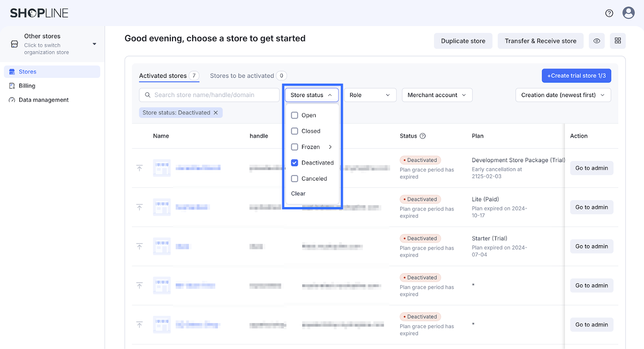Switch to grid view layout icon
Image resolution: width=644 pixels, height=349 pixels.
(617, 41)
